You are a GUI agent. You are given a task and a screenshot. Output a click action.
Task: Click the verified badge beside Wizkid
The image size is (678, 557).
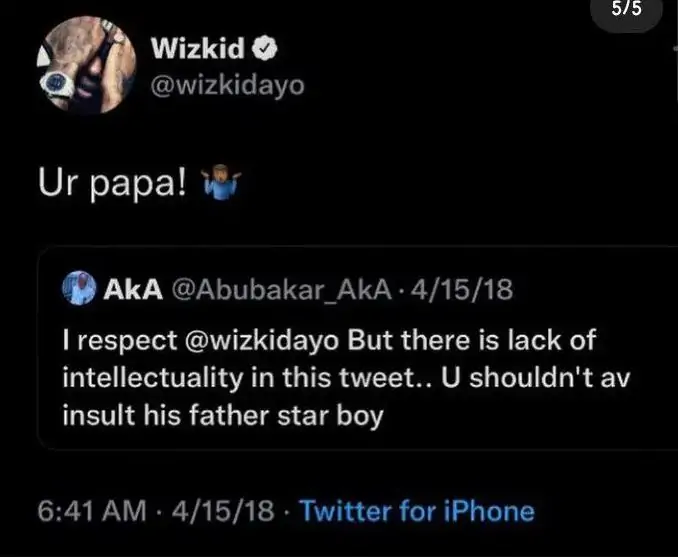[276, 48]
